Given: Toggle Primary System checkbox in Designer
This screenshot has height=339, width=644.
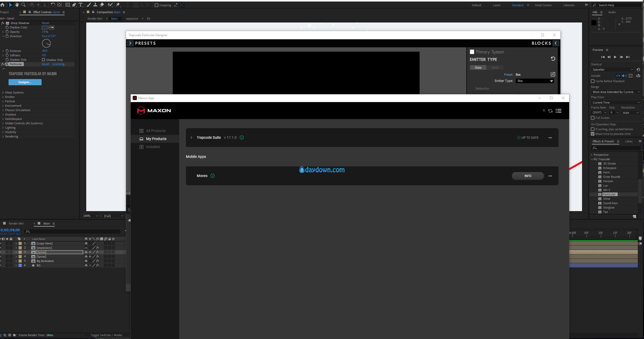Looking at the screenshot, I should pyautogui.click(x=472, y=52).
